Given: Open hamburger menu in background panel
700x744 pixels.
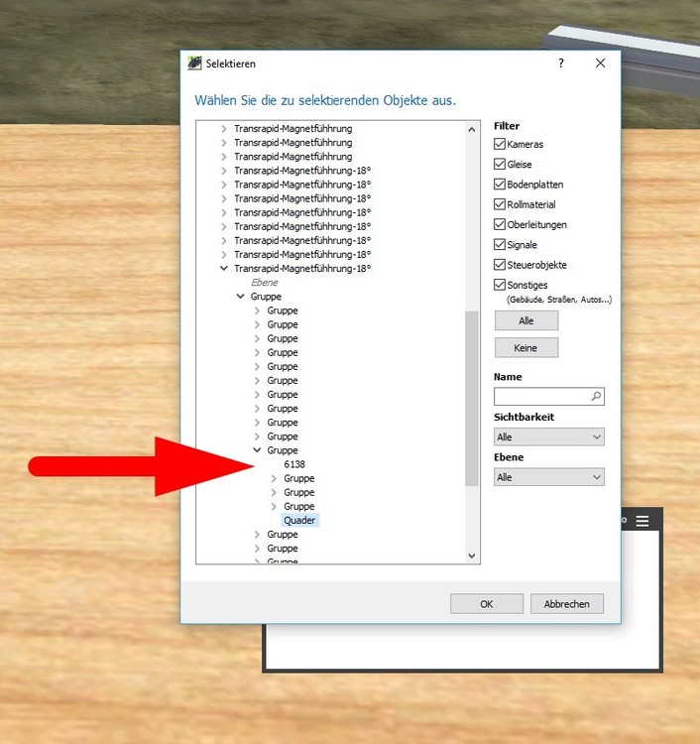Looking at the screenshot, I should (x=642, y=521).
